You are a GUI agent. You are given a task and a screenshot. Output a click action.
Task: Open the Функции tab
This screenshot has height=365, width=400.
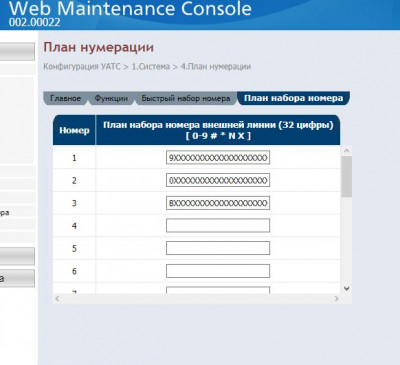(x=111, y=98)
